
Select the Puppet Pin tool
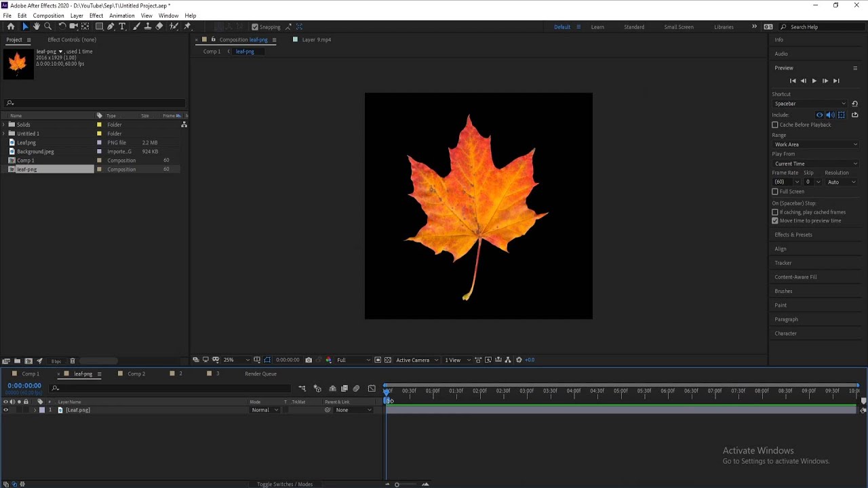(x=188, y=26)
